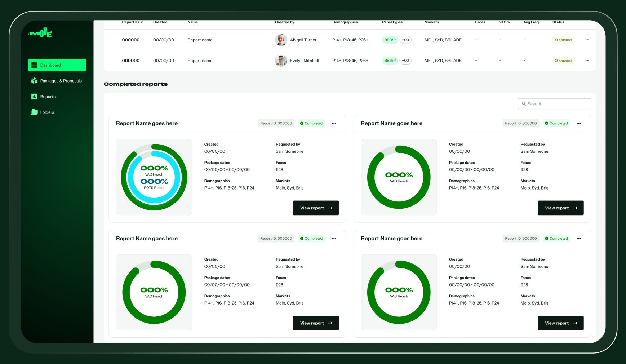The image size is (626, 364).
Task: Click the MOVE logo in sidebar
Action: [40, 33]
